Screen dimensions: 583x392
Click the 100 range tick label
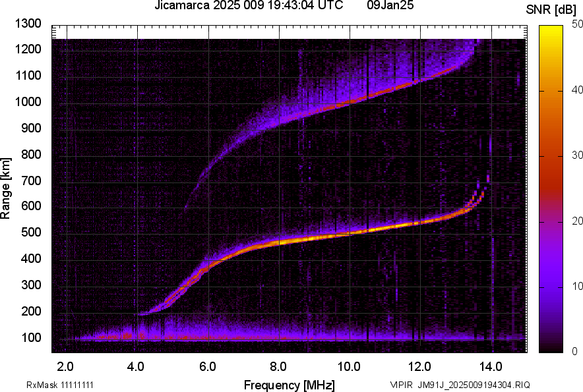point(32,337)
